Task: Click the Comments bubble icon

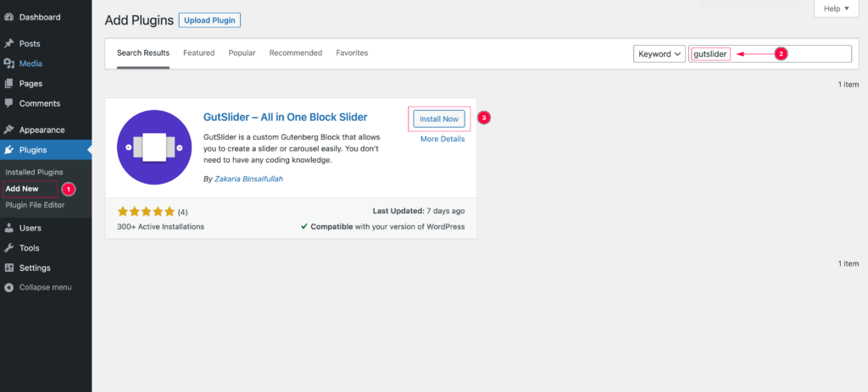Action: [8, 103]
